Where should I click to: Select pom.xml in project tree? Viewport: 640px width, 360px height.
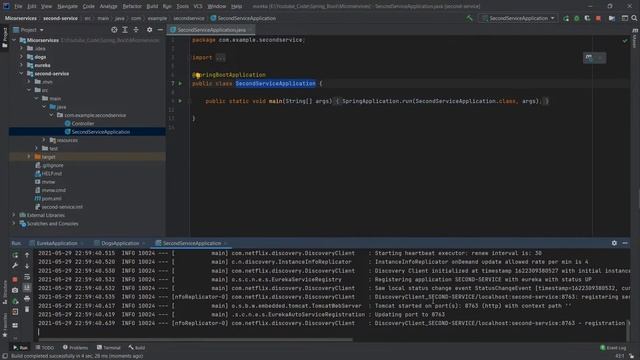pos(51,198)
